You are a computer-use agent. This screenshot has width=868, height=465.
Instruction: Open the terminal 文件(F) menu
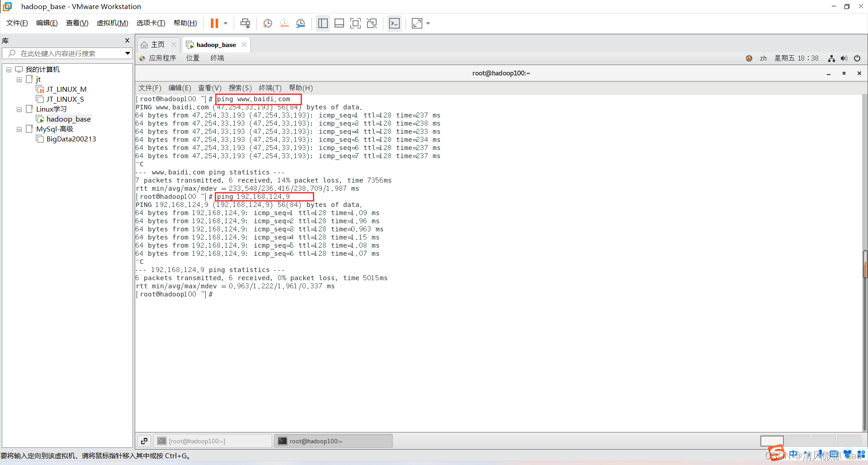pos(150,88)
